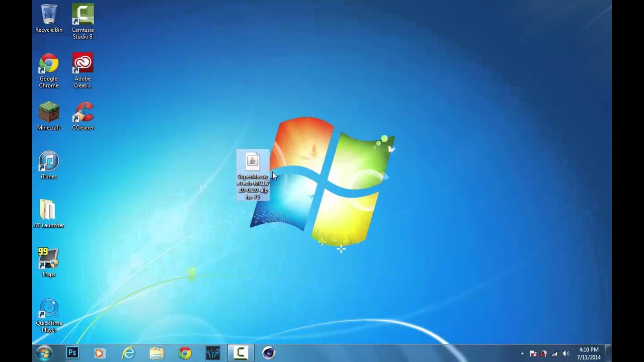Image resolution: width=644 pixels, height=362 pixels.
Task: Open Cinema 4D from the taskbar
Action: tap(269, 353)
